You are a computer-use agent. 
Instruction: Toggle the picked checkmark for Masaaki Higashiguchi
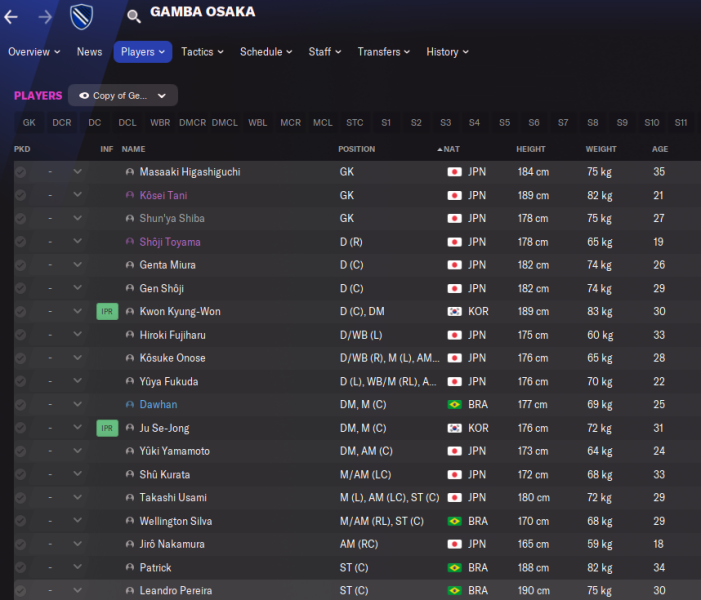pos(20,172)
